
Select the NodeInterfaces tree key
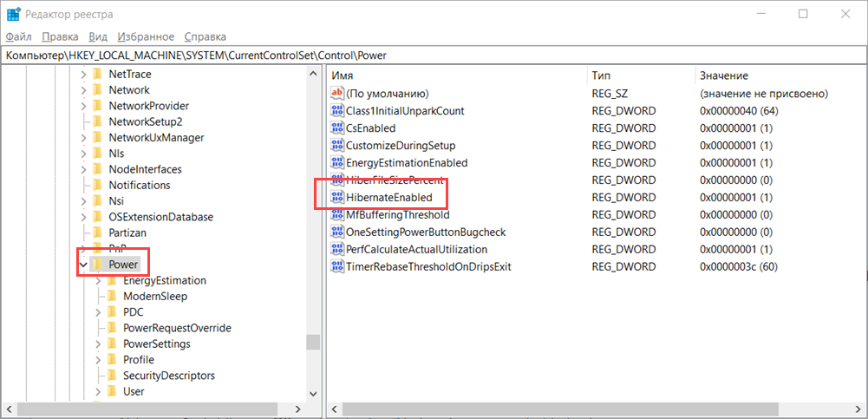(x=145, y=169)
